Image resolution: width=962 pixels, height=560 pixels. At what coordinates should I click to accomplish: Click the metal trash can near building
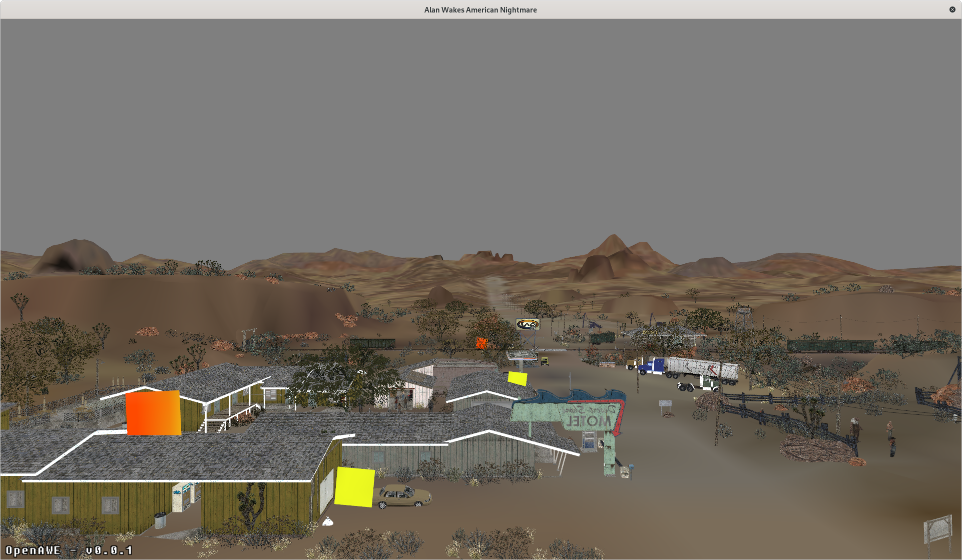point(160,520)
